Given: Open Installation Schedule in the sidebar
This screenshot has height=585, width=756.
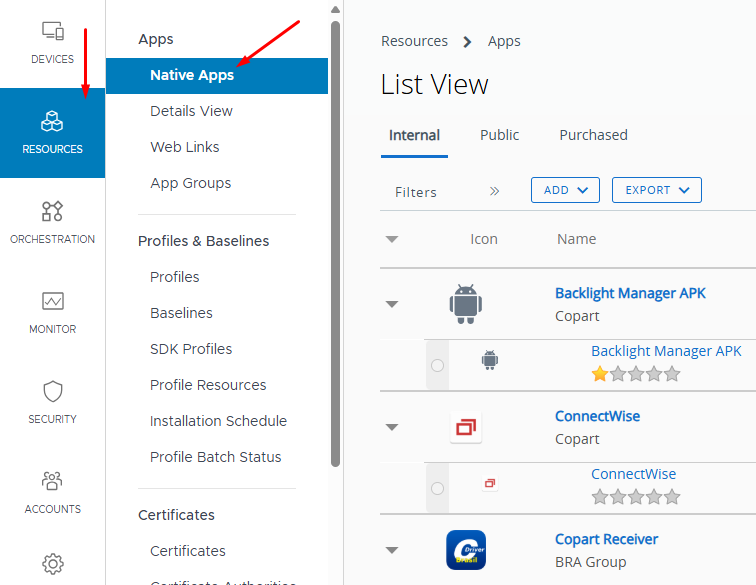Looking at the screenshot, I should point(218,421).
